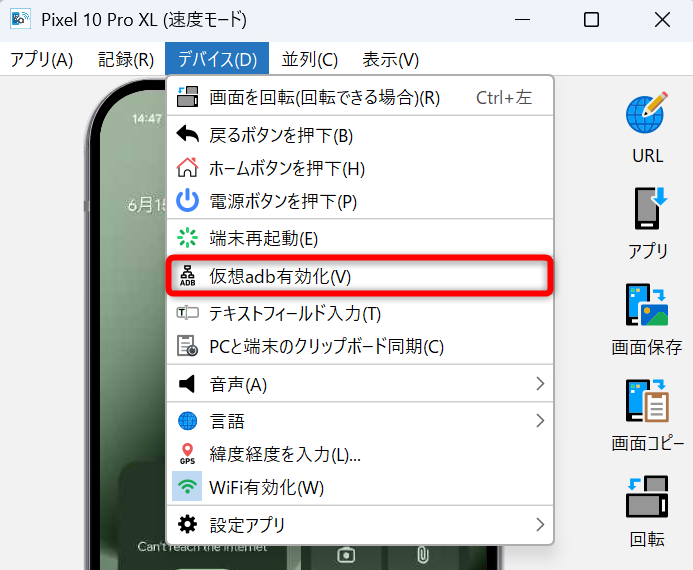Viewport: 693px width, 570px height.
Task: Toggle the WiFi icon in the menu
Action: pyautogui.click(x=187, y=486)
